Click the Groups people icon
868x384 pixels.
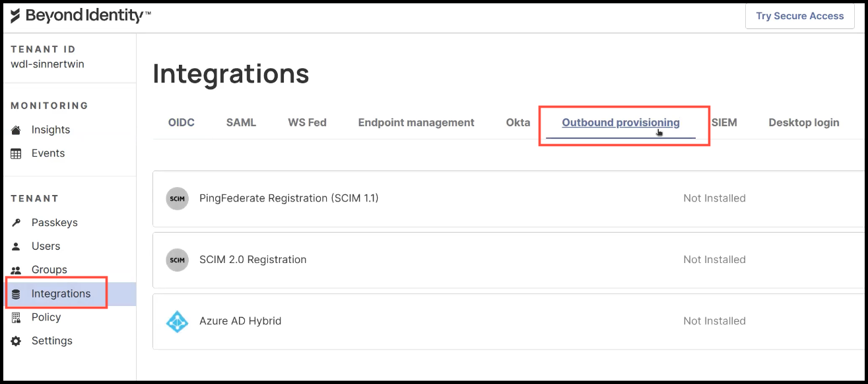pyautogui.click(x=17, y=270)
